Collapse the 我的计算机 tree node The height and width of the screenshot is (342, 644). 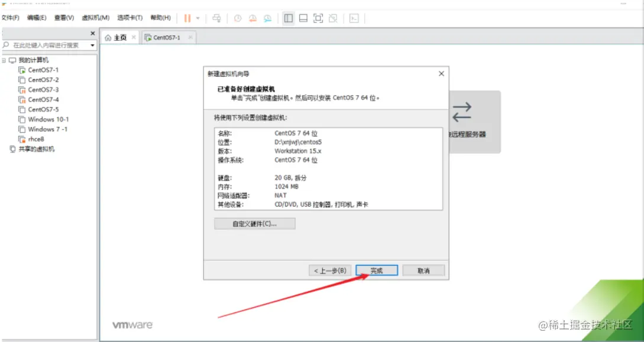pos(4,60)
